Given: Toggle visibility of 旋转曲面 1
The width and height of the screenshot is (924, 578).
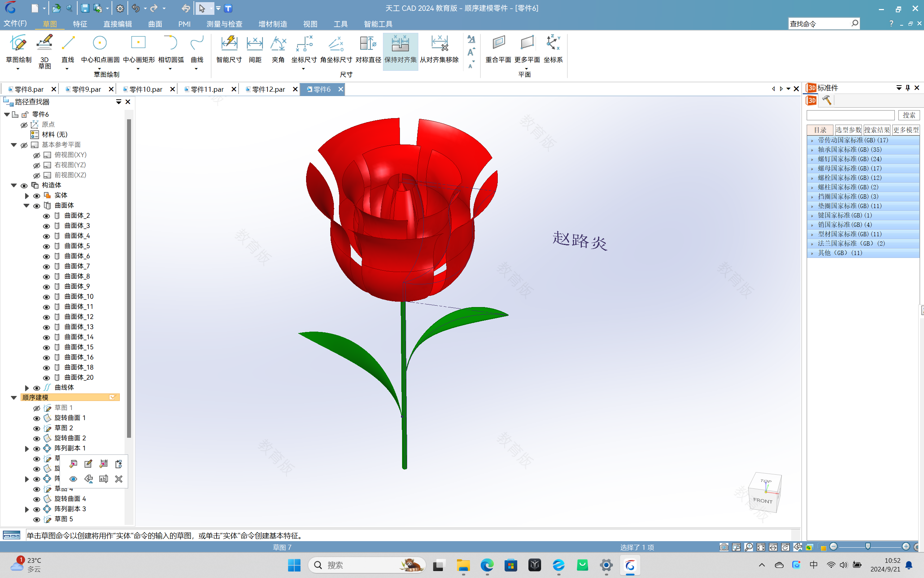Looking at the screenshot, I should point(37,418).
